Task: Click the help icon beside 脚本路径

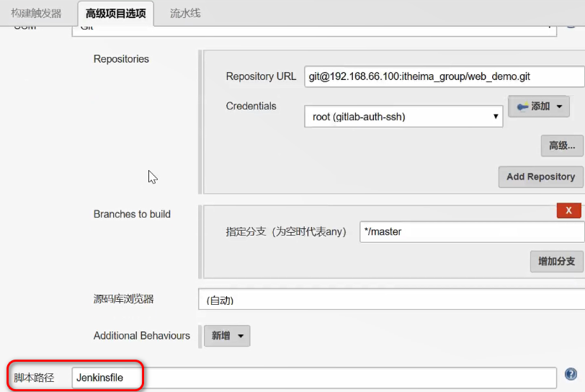Action: coord(571,374)
